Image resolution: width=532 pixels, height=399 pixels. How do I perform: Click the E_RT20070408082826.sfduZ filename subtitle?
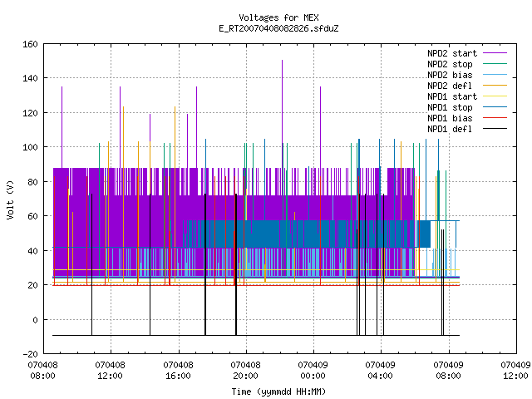[x=278, y=28]
